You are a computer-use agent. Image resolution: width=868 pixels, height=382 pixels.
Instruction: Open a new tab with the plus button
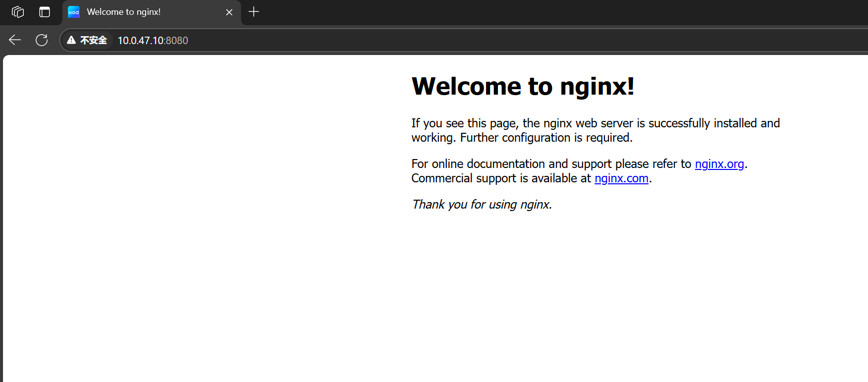(254, 12)
